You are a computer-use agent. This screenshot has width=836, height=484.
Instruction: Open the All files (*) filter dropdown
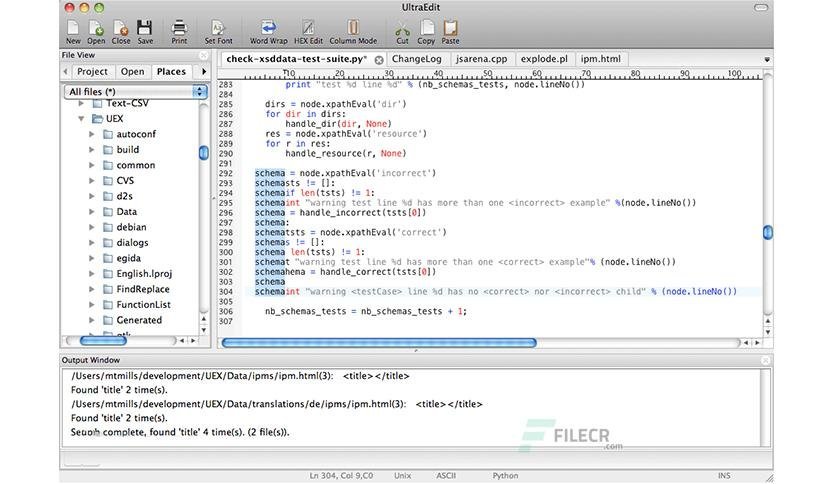coord(135,91)
